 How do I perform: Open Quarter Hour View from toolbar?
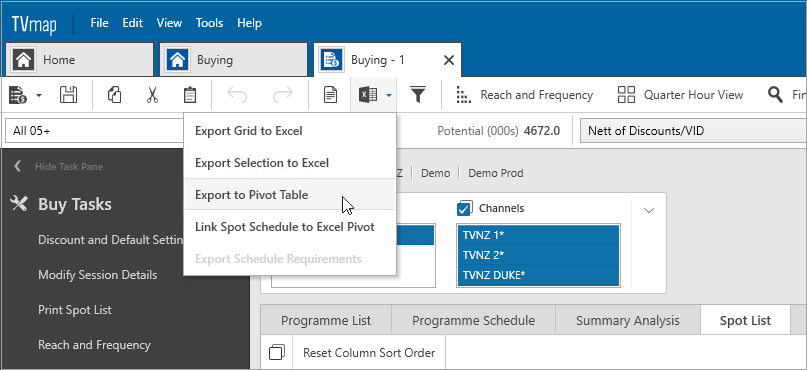[680, 95]
